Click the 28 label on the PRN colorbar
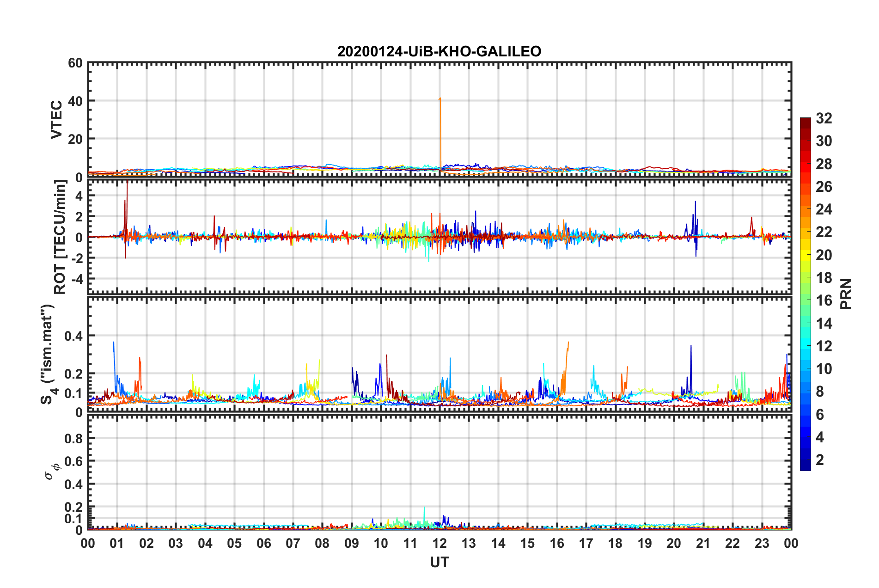 pyautogui.click(x=824, y=164)
